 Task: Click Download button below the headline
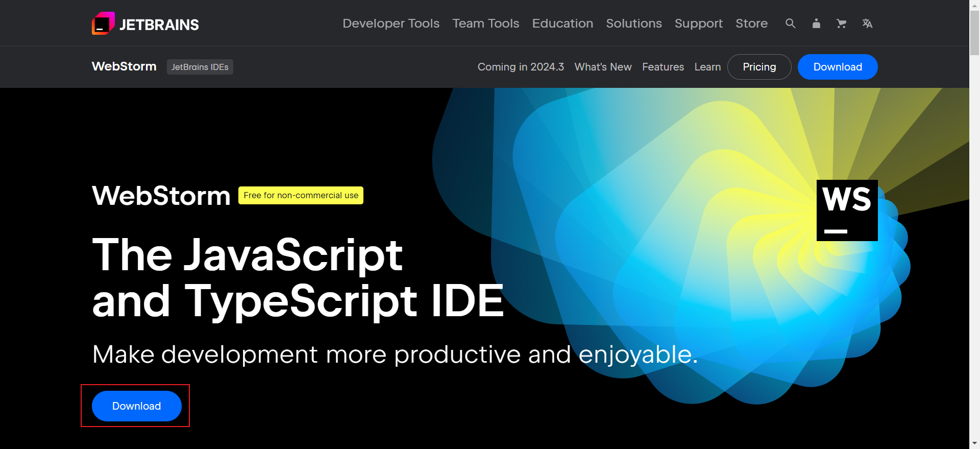[137, 406]
